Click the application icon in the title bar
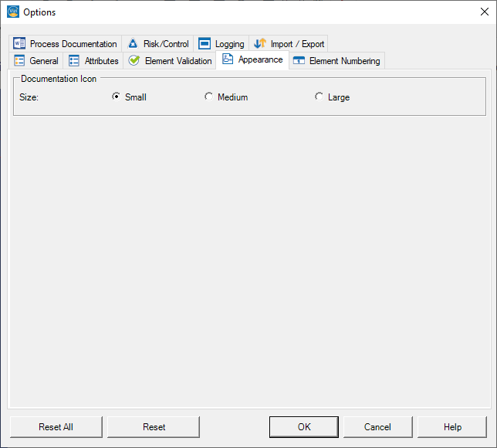497x448 pixels. click(12, 12)
